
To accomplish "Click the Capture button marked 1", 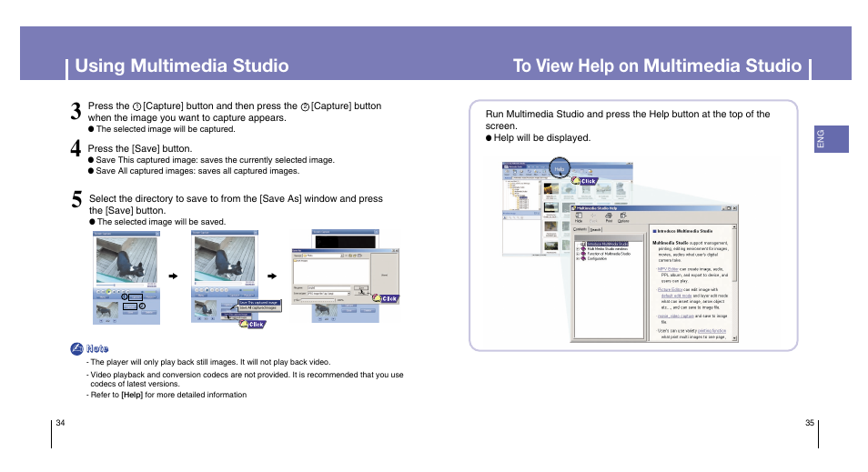I will 136,297.
